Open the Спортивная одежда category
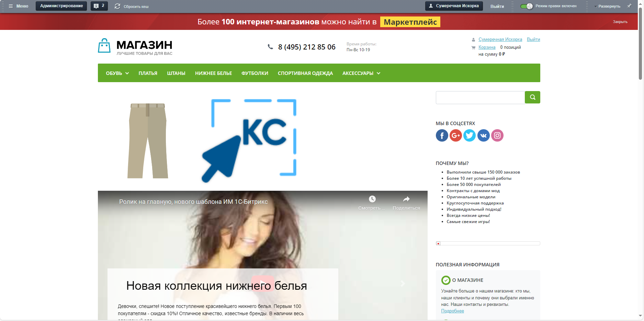Screen dimensions: 644x321 [305, 73]
